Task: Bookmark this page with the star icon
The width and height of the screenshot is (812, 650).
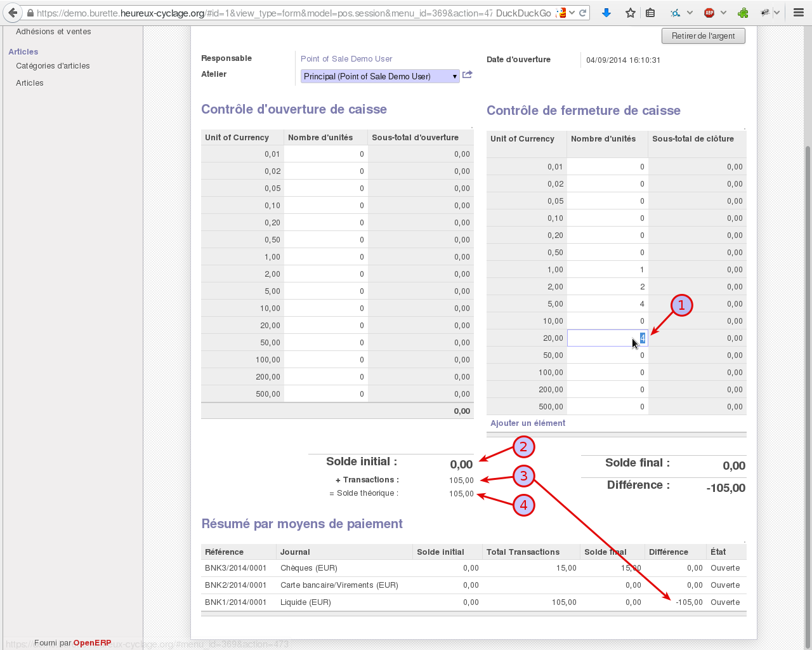Action: click(630, 13)
